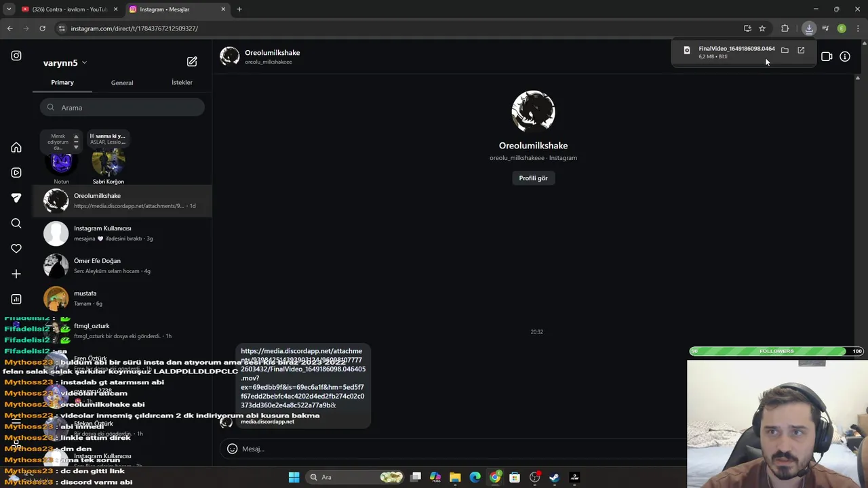
Task: Click Chrome downloads toolbar icon
Action: 809,28
